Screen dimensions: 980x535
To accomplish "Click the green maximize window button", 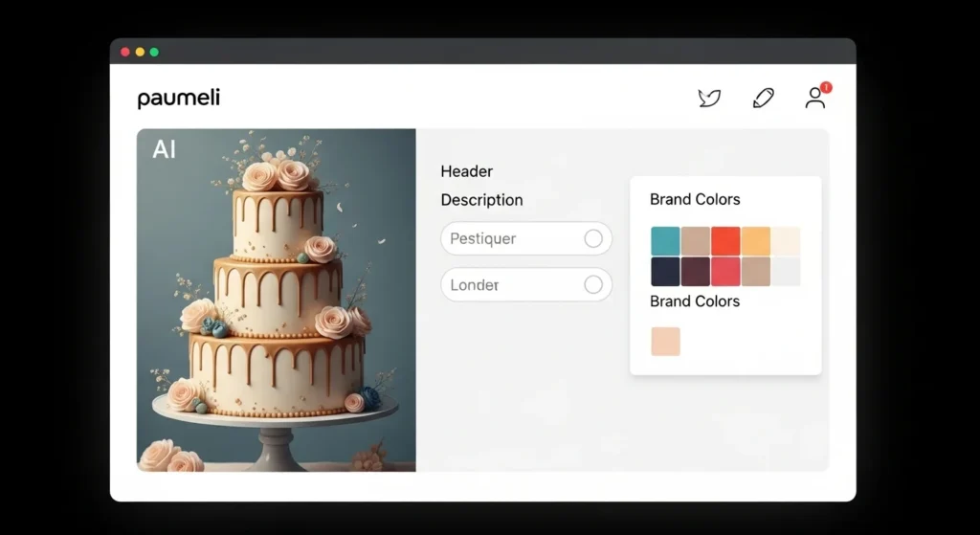I will click(154, 52).
